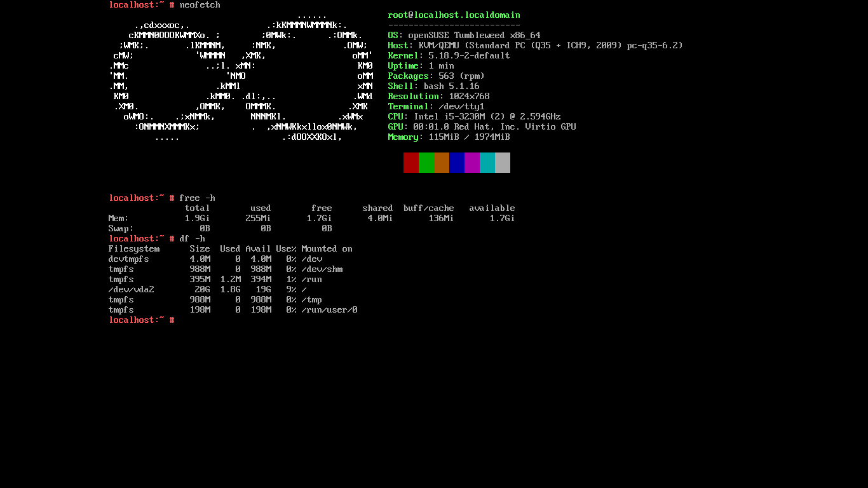Click the red color block under neofetch output
This screenshot has width=868, height=488.
coord(411,163)
